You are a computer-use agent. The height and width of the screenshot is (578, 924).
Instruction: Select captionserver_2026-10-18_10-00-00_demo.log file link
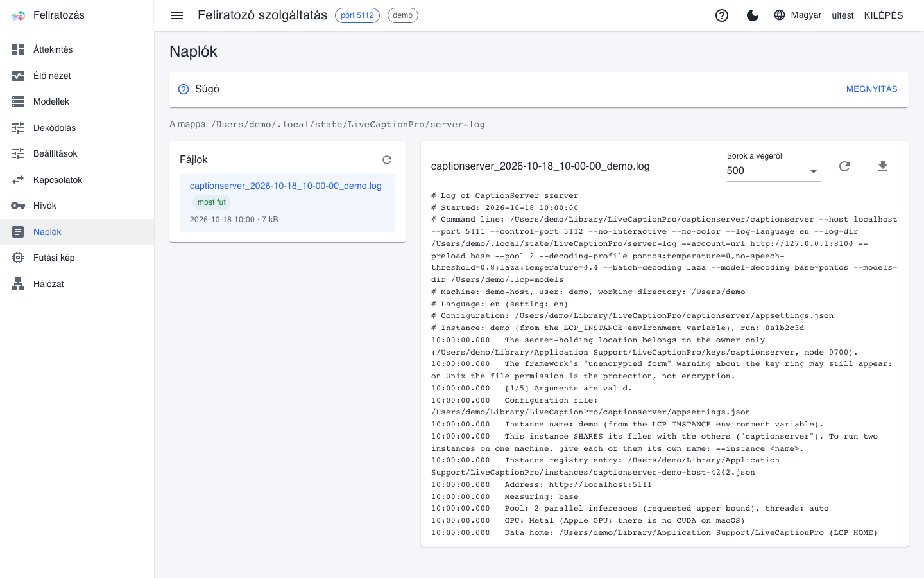pyautogui.click(x=286, y=186)
